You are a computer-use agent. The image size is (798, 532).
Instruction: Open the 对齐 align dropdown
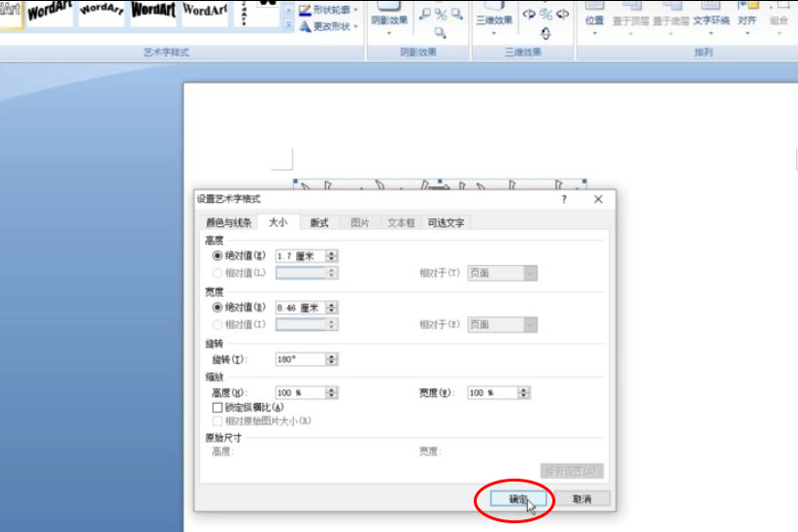point(748,17)
